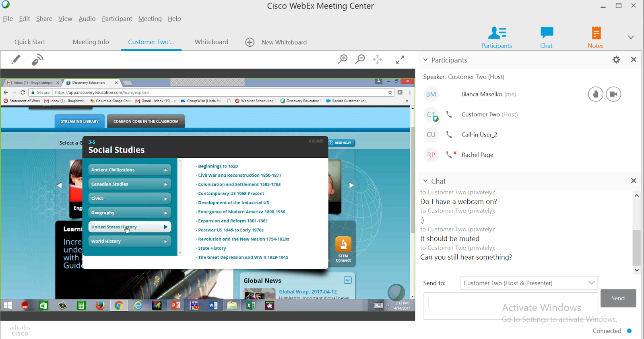Screen dimensions: 644x339
Task: Select participant Rachel Page
Action: [x=477, y=155]
